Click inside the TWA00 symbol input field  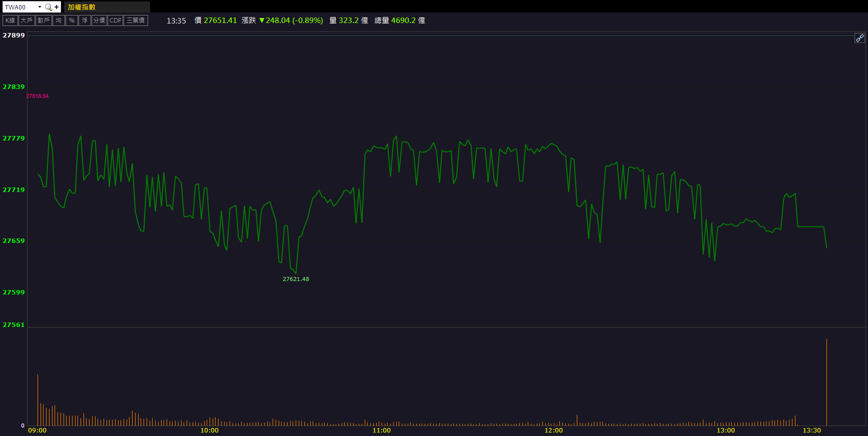(19, 7)
